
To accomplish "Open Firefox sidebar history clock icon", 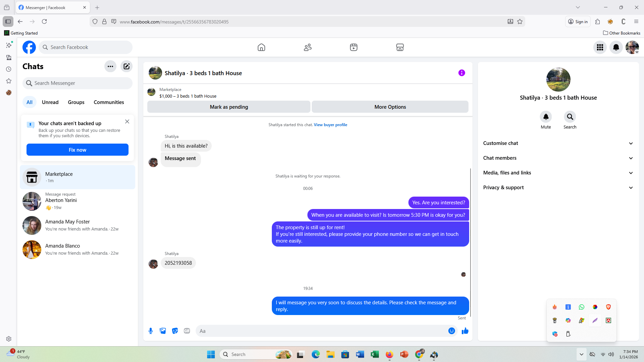I will coord(9,69).
